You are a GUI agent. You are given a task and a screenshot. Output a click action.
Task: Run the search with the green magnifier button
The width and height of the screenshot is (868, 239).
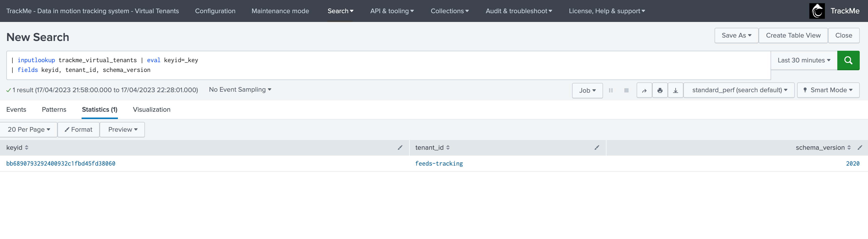click(x=848, y=60)
